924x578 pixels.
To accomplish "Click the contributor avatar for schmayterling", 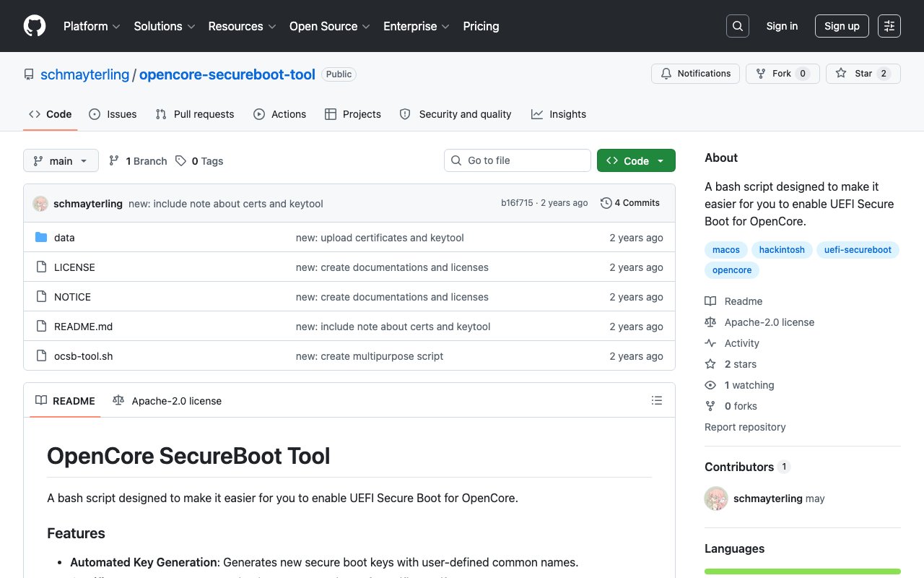I will (716, 499).
